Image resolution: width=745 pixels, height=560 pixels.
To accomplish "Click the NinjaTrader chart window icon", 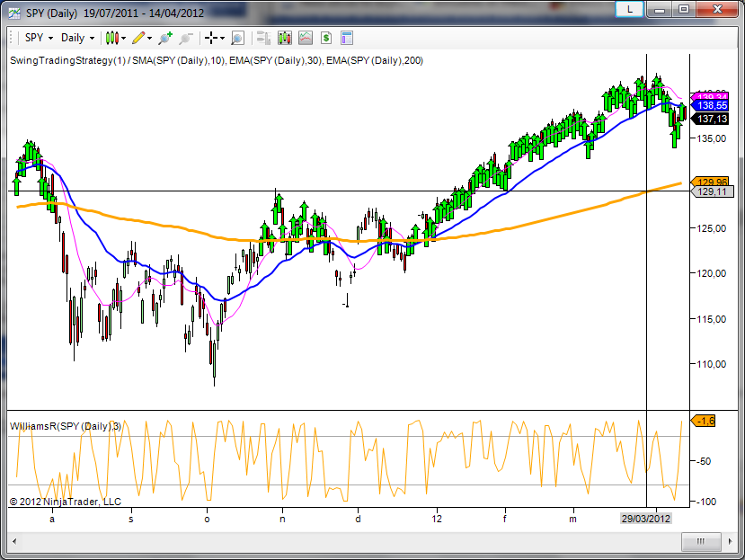I will [14, 13].
